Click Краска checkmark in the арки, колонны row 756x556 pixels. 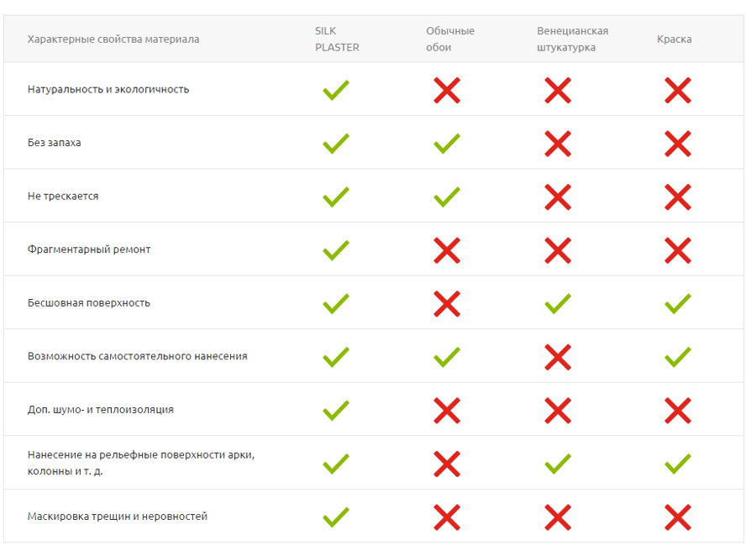678,464
